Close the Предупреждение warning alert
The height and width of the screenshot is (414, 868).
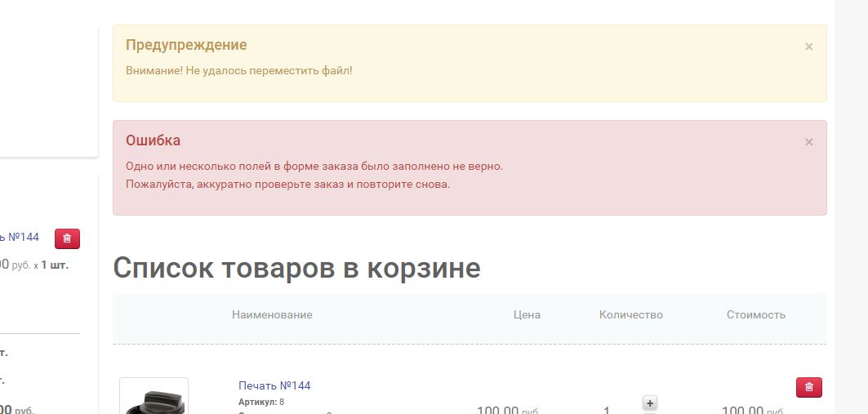[808, 47]
